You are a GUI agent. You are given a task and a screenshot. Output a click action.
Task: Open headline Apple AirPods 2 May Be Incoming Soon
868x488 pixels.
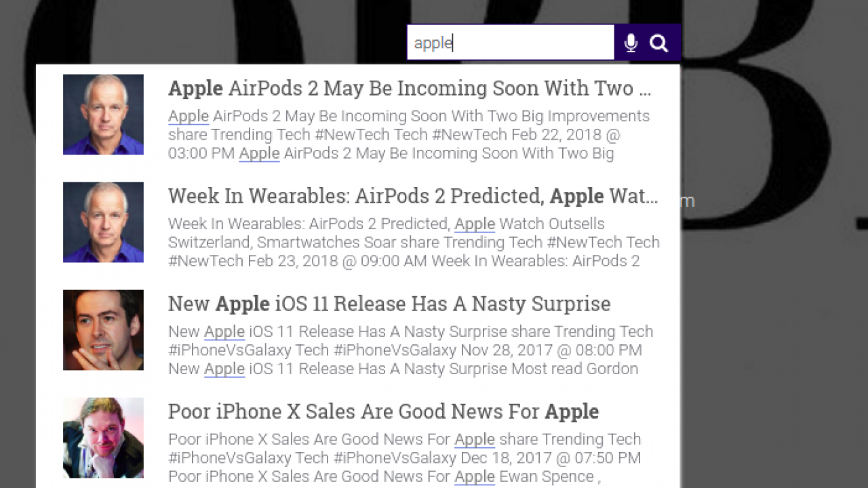tap(410, 88)
